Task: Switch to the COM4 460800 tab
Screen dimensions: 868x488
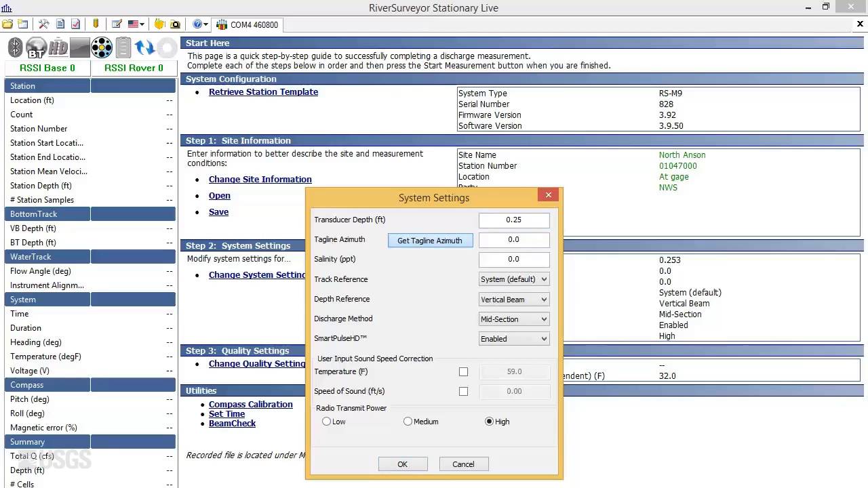Action: (x=248, y=24)
